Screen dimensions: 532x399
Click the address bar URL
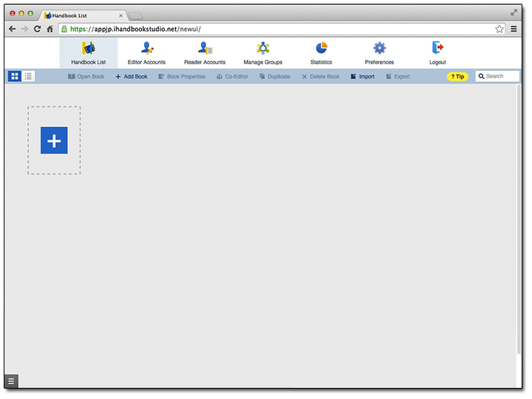[x=135, y=29]
